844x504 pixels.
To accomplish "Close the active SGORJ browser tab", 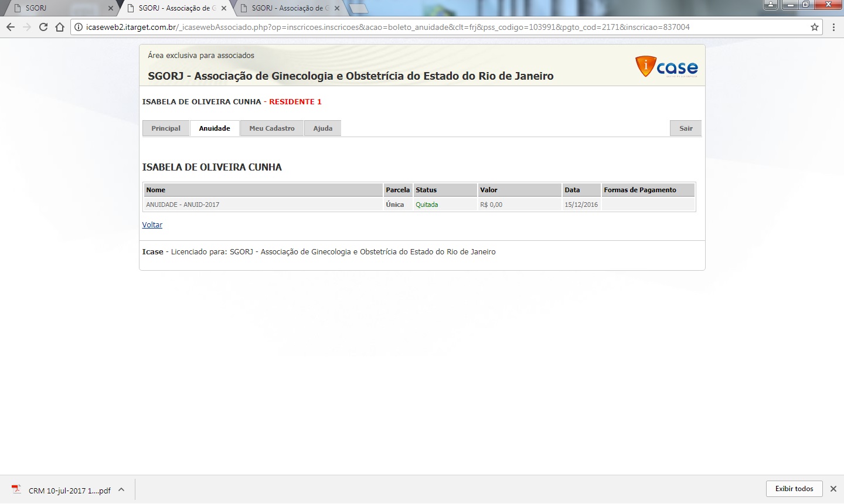I will 224,8.
